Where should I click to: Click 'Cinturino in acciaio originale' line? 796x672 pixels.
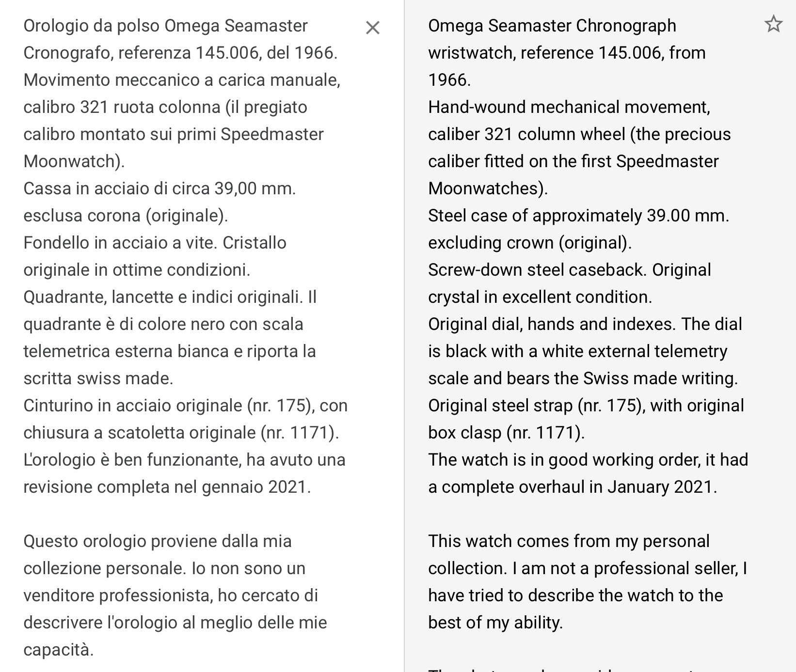(x=132, y=406)
